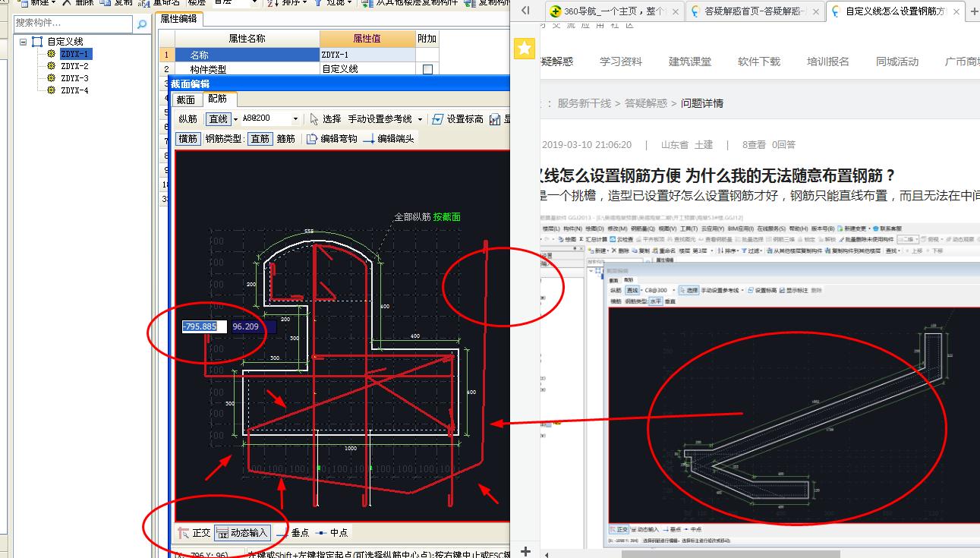
Task: Click the 名称 property name cell
Action: click(247, 55)
